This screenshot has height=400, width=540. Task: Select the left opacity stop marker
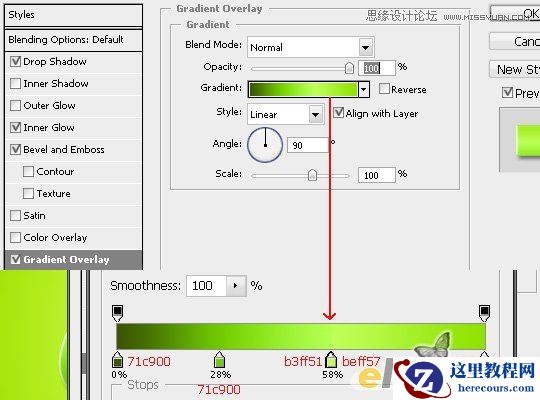(x=117, y=313)
